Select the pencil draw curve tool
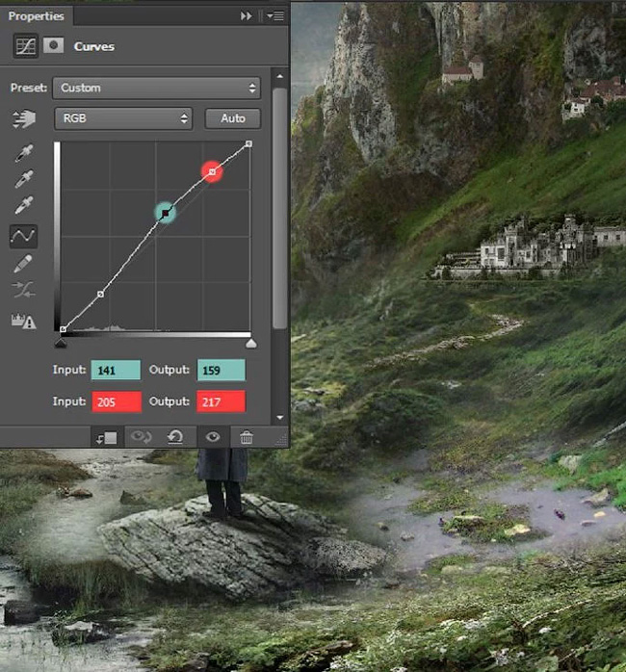The image size is (626, 672). 23,263
